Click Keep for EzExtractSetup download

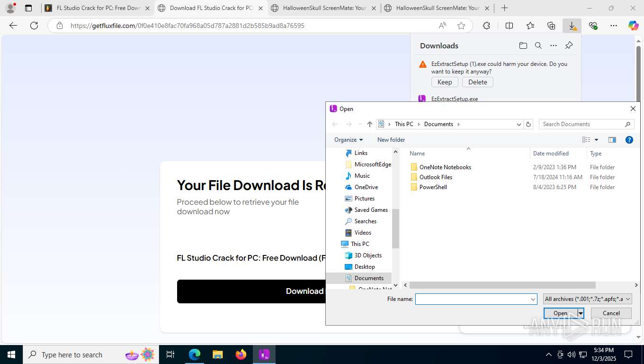coord(445,82)
